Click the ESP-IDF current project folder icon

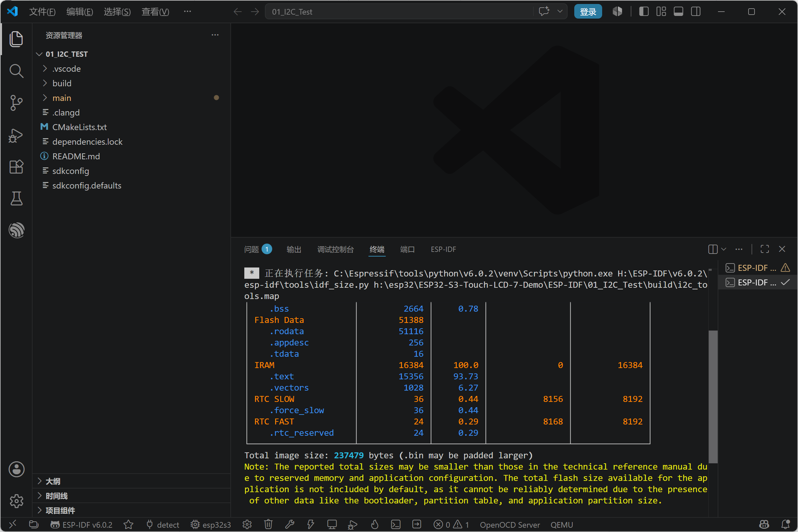tap(34, 525)
